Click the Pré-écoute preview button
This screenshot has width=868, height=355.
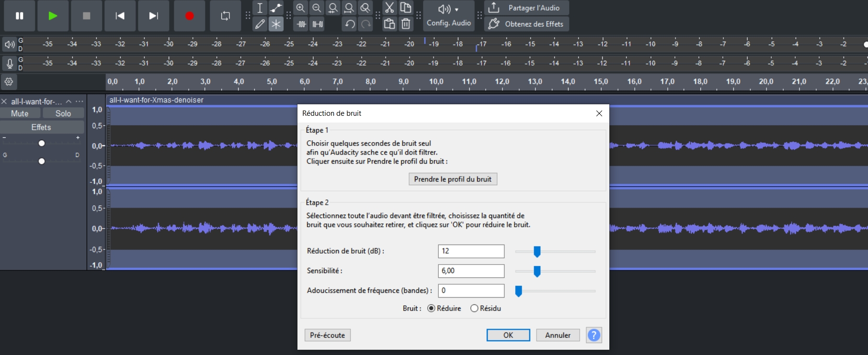point(327,335)
